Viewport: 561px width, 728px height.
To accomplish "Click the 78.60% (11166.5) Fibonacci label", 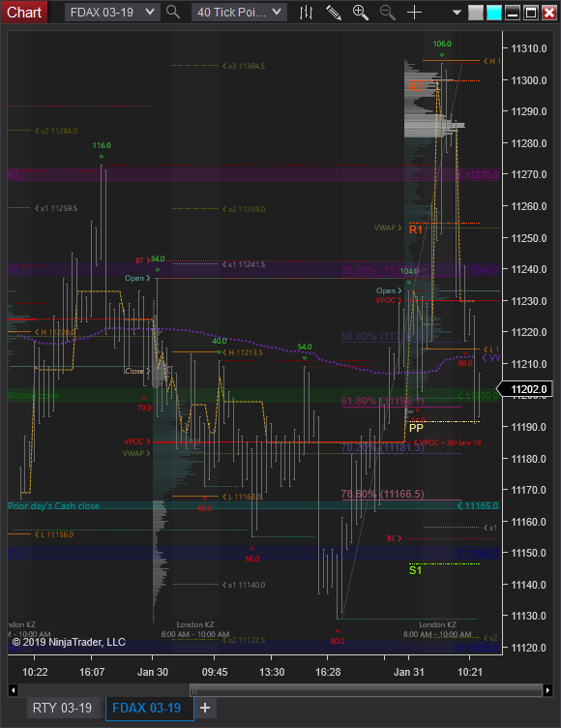I will [382, 494].
